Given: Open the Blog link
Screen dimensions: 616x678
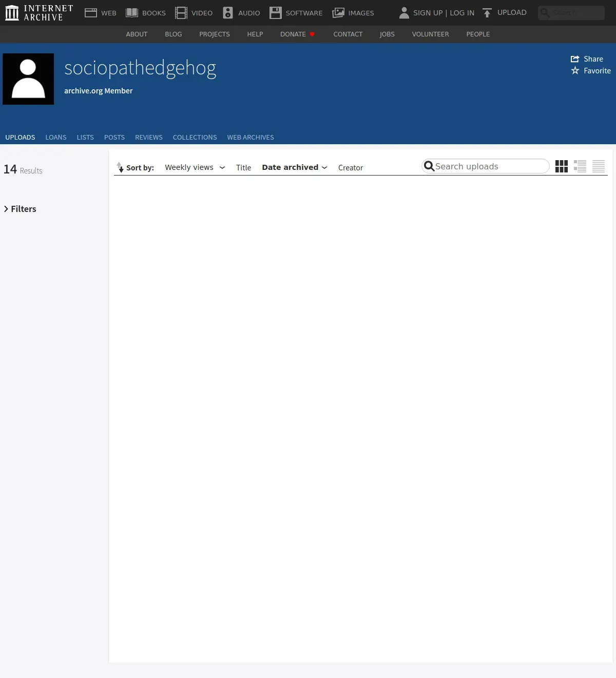Looking at the screenshot, I should point(174,34).
